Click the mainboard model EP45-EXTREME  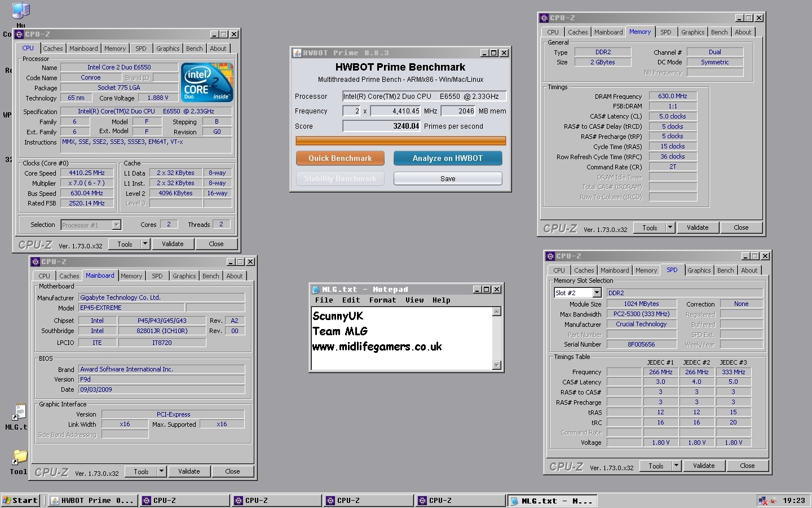pyautogui.click(x=131, y=308)
